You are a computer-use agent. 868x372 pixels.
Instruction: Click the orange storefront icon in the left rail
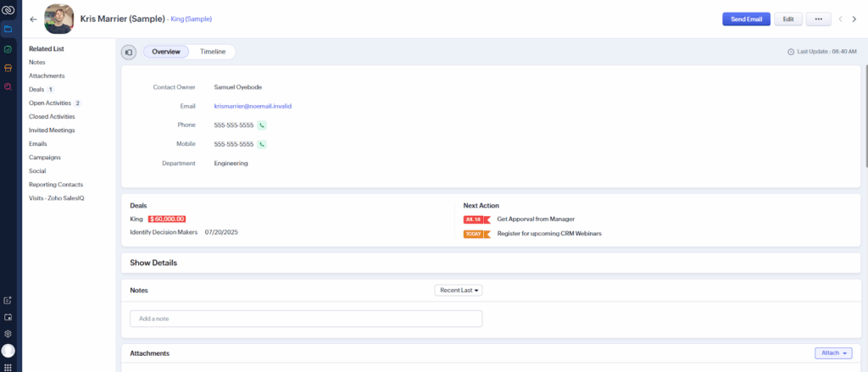pyautogui.click(x=8, y=68)
